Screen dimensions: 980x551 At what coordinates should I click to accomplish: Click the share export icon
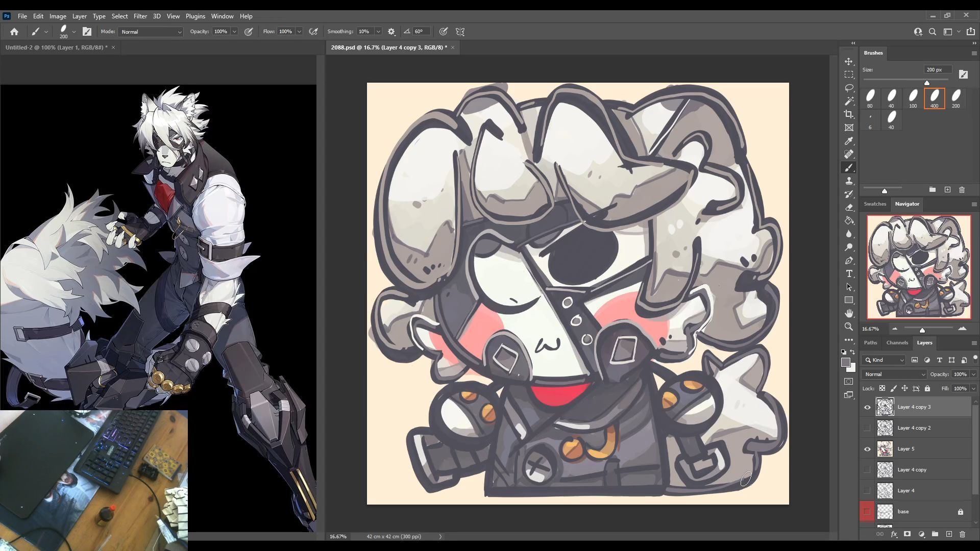970,32
